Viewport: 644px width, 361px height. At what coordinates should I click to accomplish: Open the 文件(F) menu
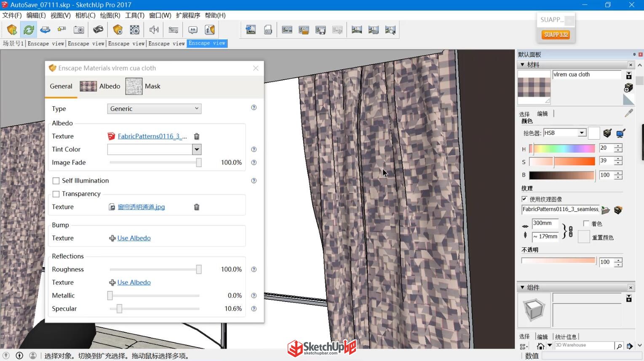pos(12,15)
